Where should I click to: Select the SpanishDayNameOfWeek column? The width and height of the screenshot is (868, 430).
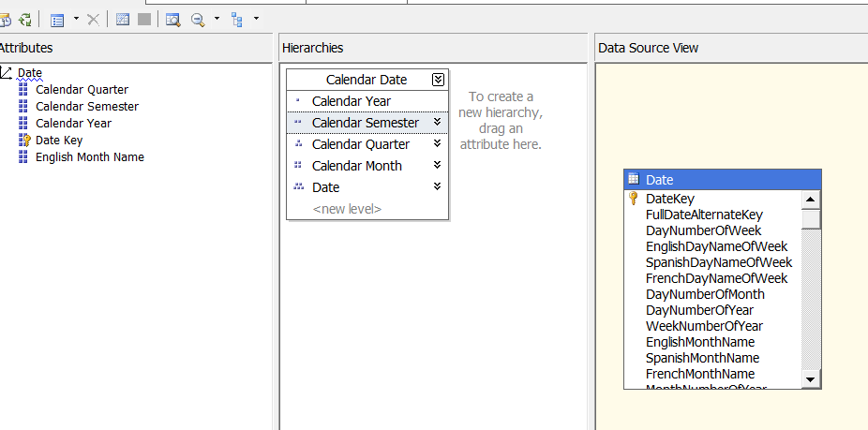click(x=719, y=262)
